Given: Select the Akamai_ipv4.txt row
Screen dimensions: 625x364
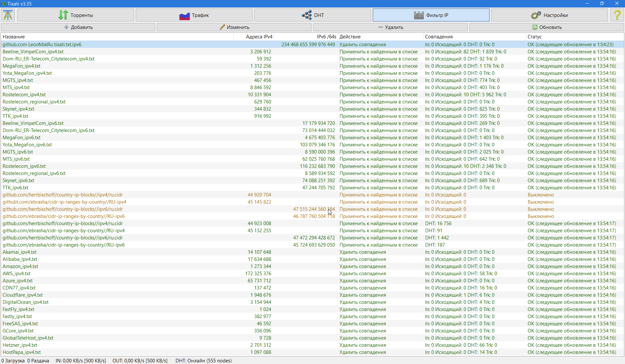Looking at the screenshot, I should (x=312, y=252).
